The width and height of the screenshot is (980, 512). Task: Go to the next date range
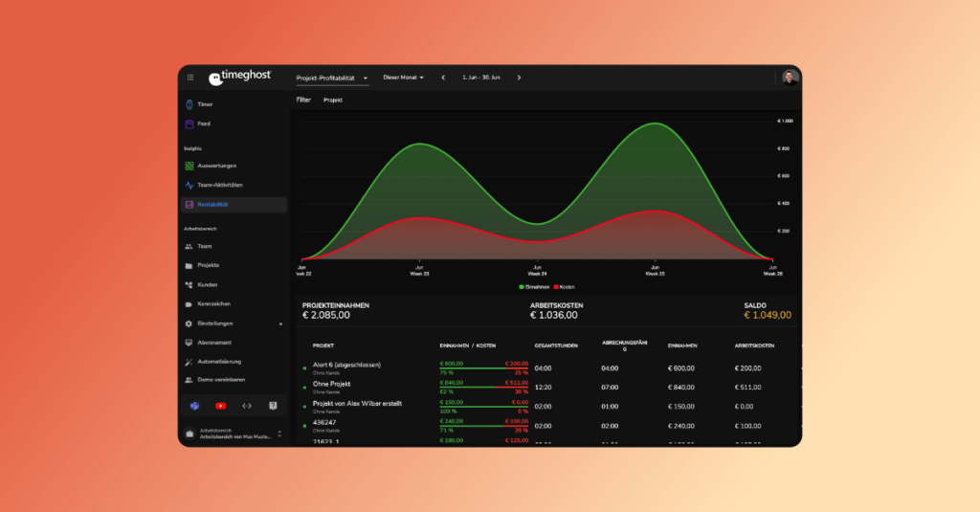pyautogui.click(x=519, y=78)
